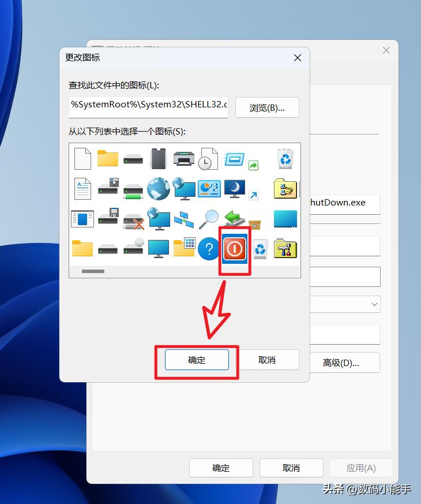The image size is (421, 504).
Task: Select the blank document icon
Action: coord(82,159)
